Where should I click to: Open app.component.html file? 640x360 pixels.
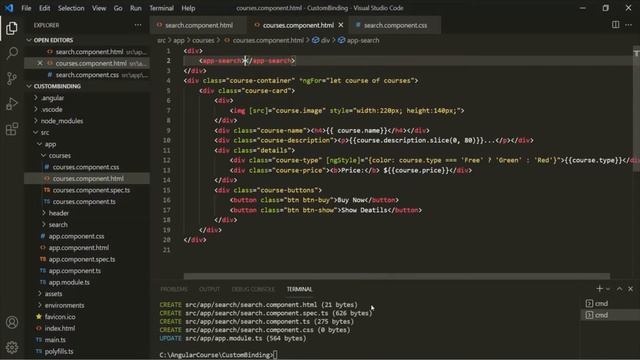tap(78, 248)
